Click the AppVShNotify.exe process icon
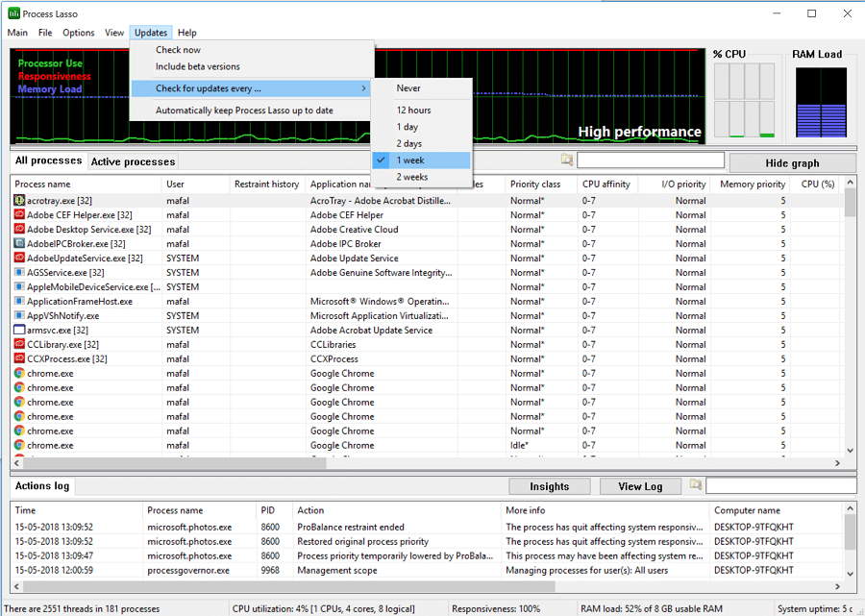The height and width of the screenshot is (616, 865). click(x=19, y=315)
